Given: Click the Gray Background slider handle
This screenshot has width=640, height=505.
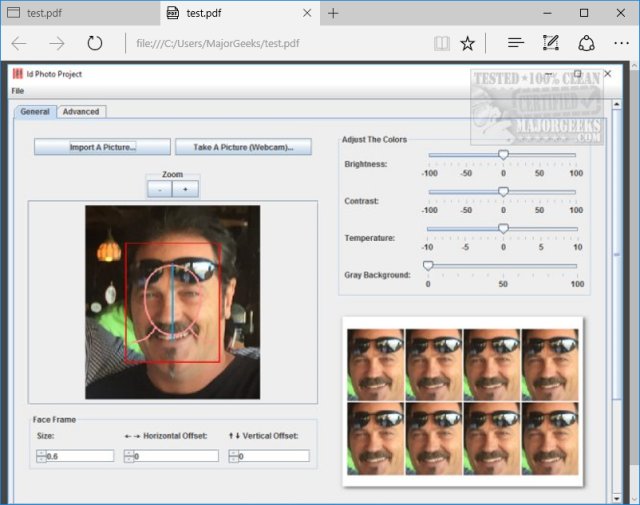Looking at the screenshot, I should (428, 266).
